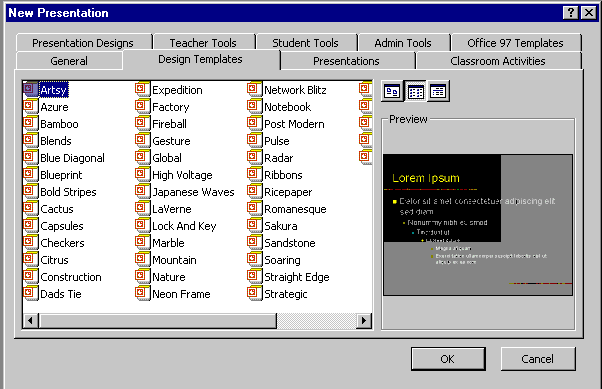Viewport: 602px width, 389px height.
Task: Click the Fireball template icon
Action: [x=142, y=123]
